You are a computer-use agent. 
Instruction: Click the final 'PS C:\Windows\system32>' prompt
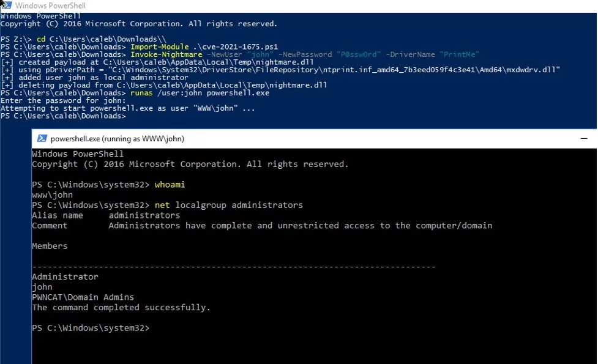click(x=91, y=328)
